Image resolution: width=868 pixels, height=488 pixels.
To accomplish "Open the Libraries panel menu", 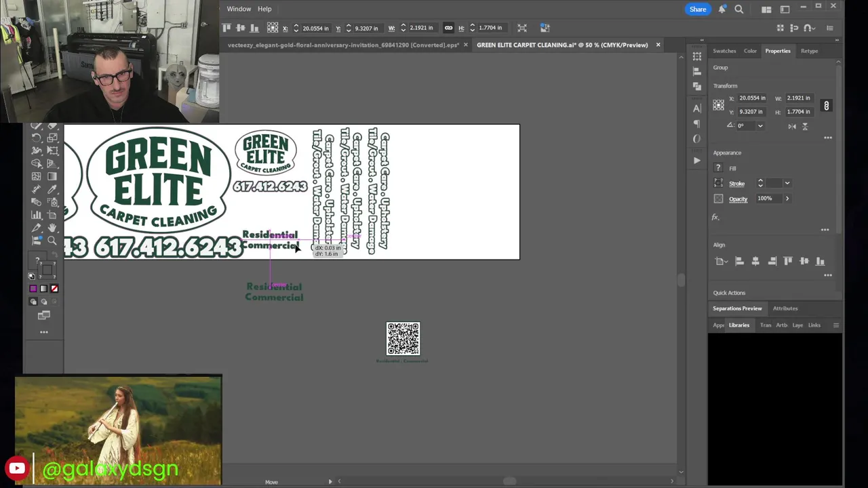I will [x=836, y=325].
